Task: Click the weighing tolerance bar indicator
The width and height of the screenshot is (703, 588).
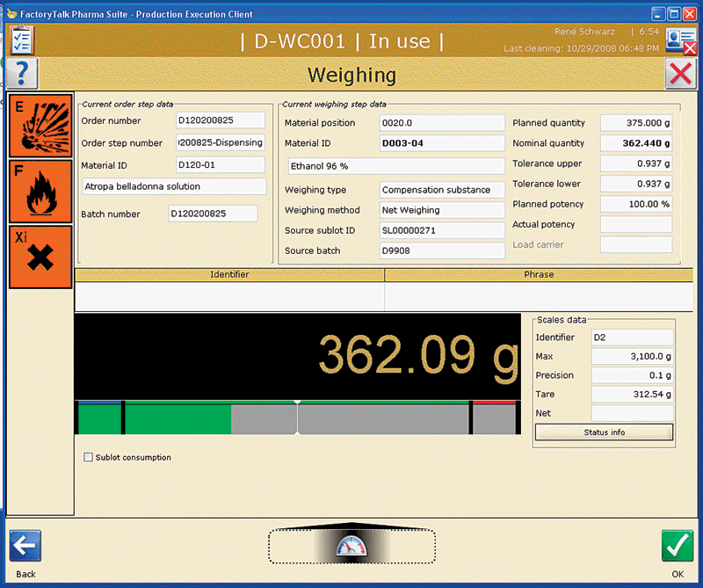Action: [297, 417]
